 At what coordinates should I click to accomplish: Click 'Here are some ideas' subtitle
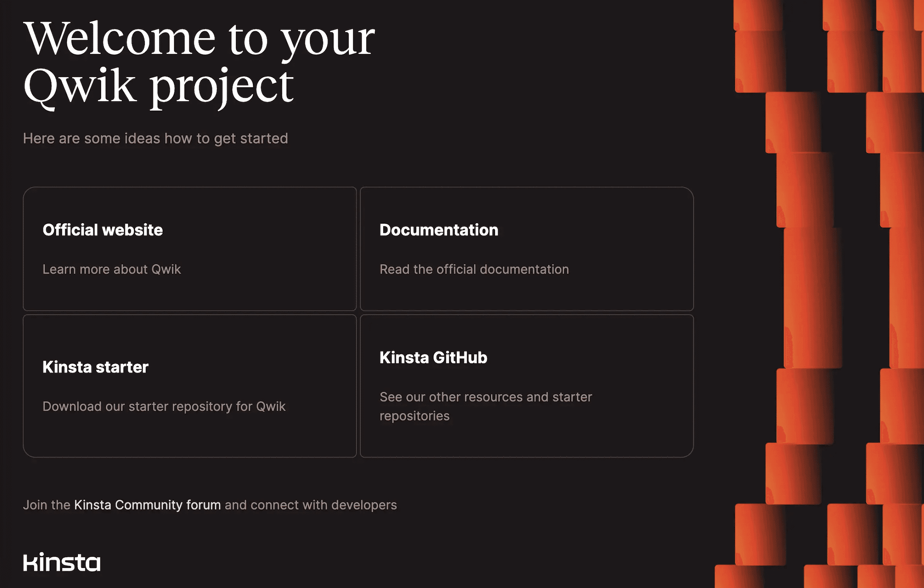point(155,139)
